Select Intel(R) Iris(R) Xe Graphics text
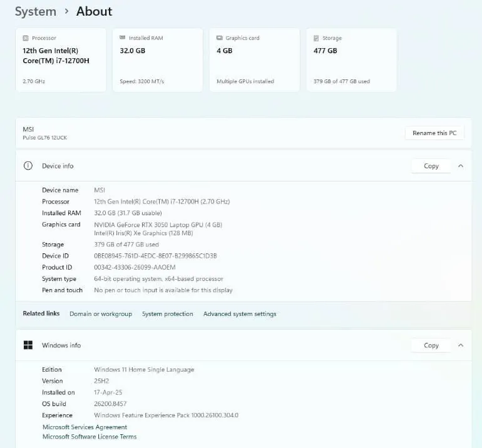 (x=143, y=233)
